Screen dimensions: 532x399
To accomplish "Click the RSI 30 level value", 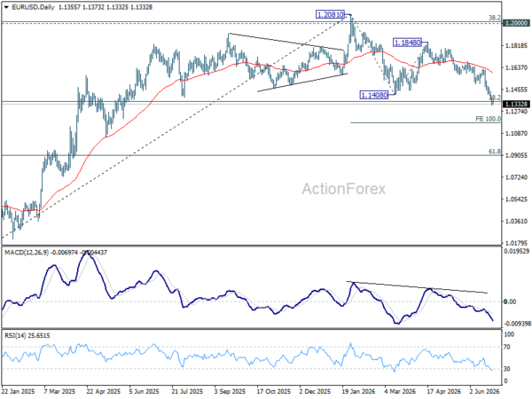I will click(507, 369).
